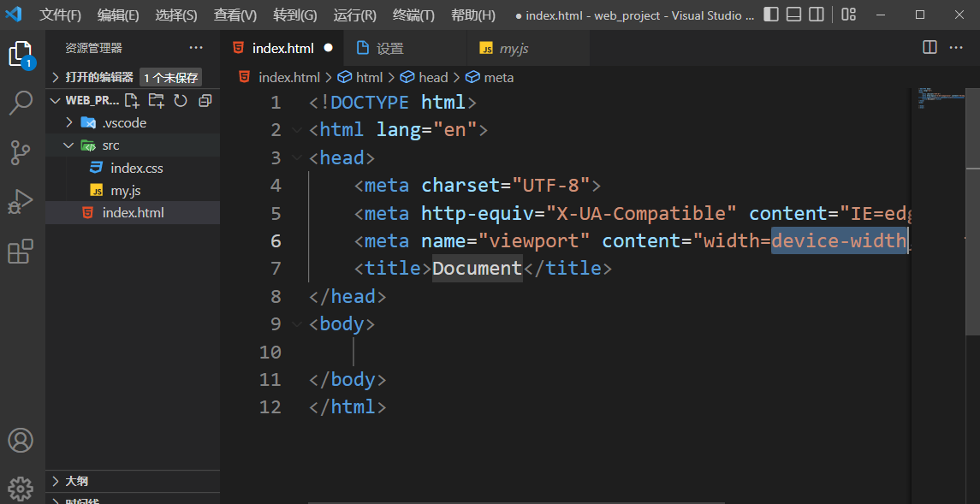Toggle primary side bar layout icon

pyautogui.click(x=771, y=15)
